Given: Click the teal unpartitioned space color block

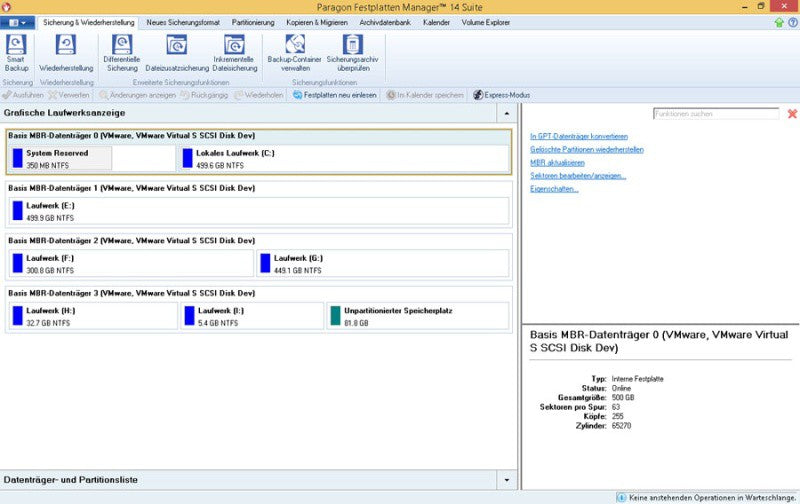Looking at the screenshot, I should (335, 316).
